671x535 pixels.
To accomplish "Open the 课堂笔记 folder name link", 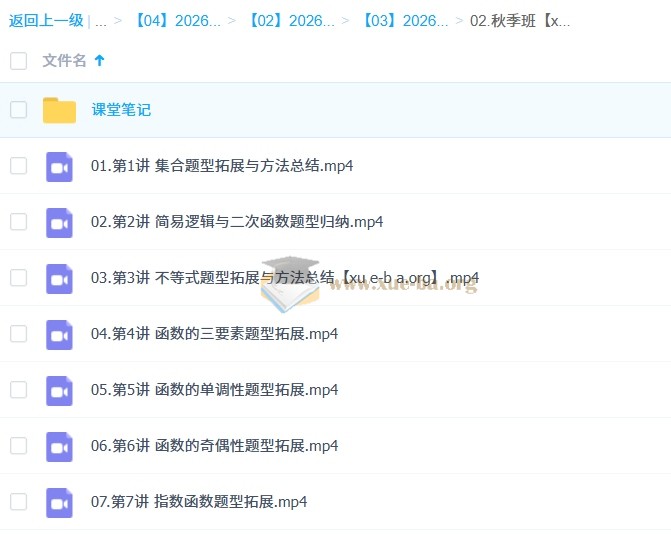I will [x=121, y=110].
